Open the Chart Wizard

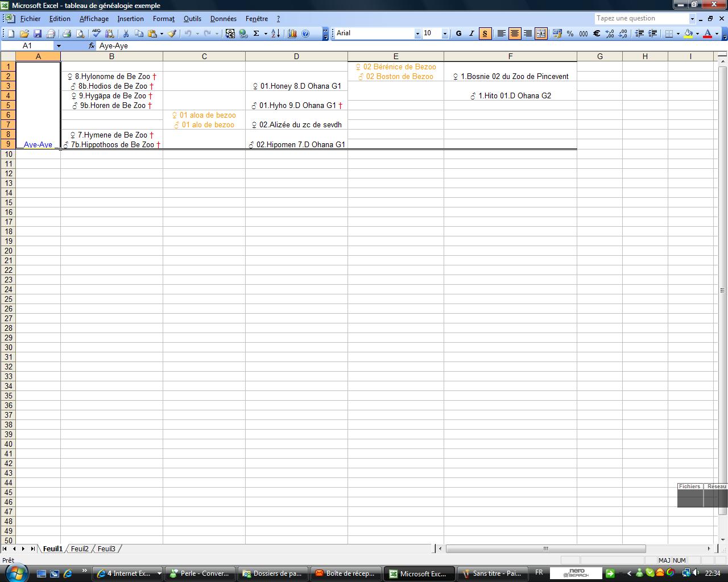pyautogui.click(x=292, y=34)
